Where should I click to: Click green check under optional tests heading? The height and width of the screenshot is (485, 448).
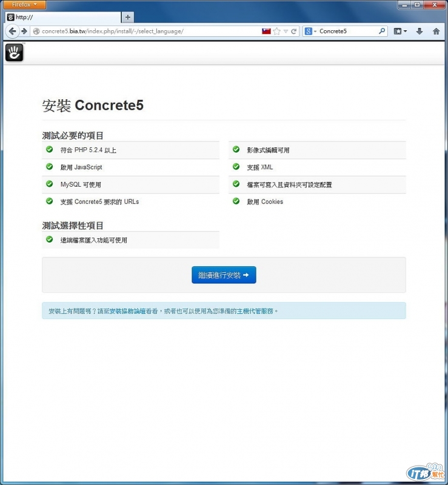(50, 239)
